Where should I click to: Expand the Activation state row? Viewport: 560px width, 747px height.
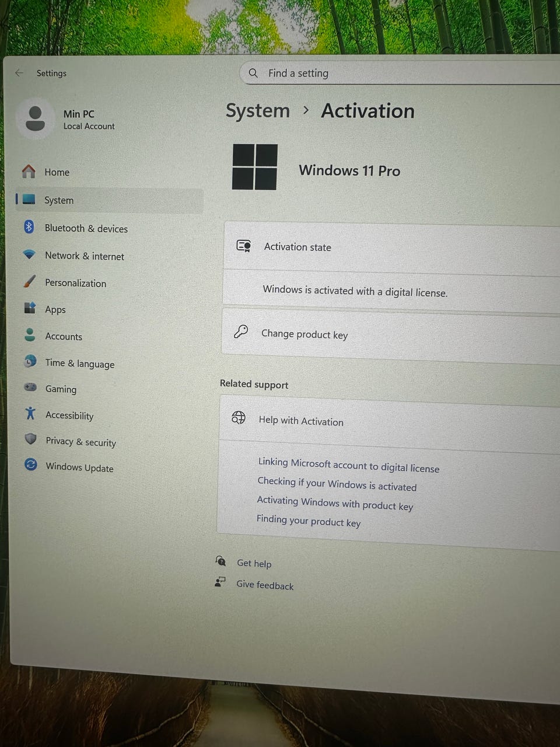pyautogui.click(x=391, y=248)
